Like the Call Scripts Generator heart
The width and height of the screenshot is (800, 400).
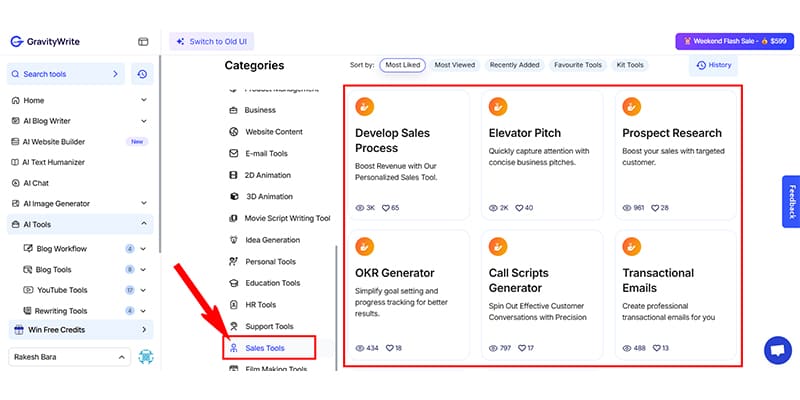pos(522,348)
